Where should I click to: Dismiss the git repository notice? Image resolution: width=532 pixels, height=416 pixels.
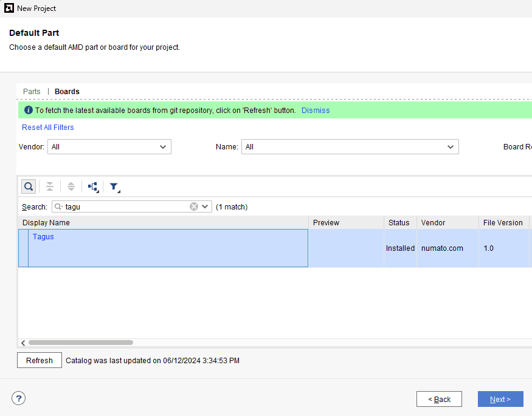click(x=316, y=111)
